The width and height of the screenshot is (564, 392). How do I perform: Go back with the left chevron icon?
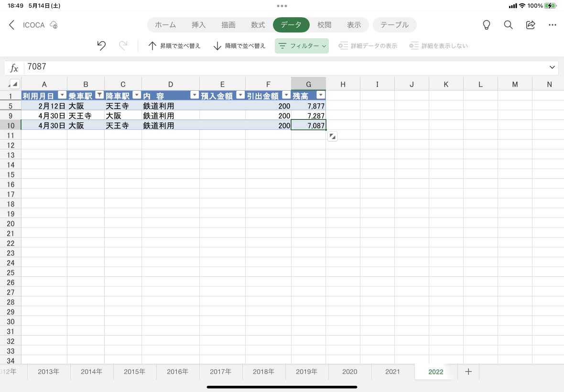11,25
